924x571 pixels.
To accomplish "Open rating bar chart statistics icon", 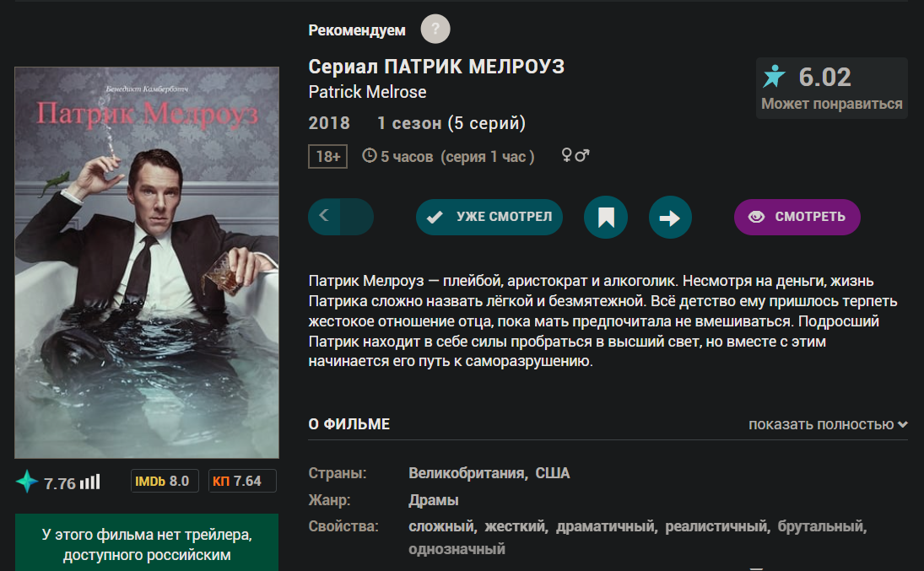I will (90, 482).
